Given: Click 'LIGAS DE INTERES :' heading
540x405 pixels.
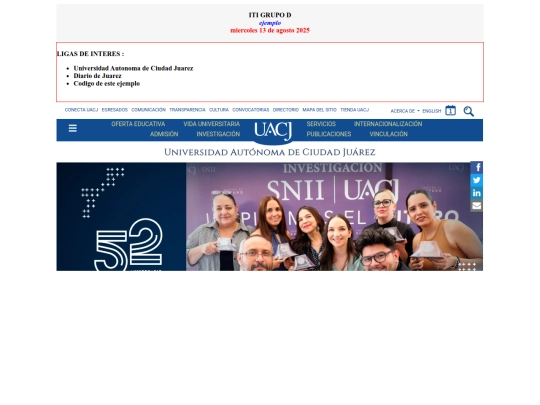Looking at the screenshot, I should 91,54.
